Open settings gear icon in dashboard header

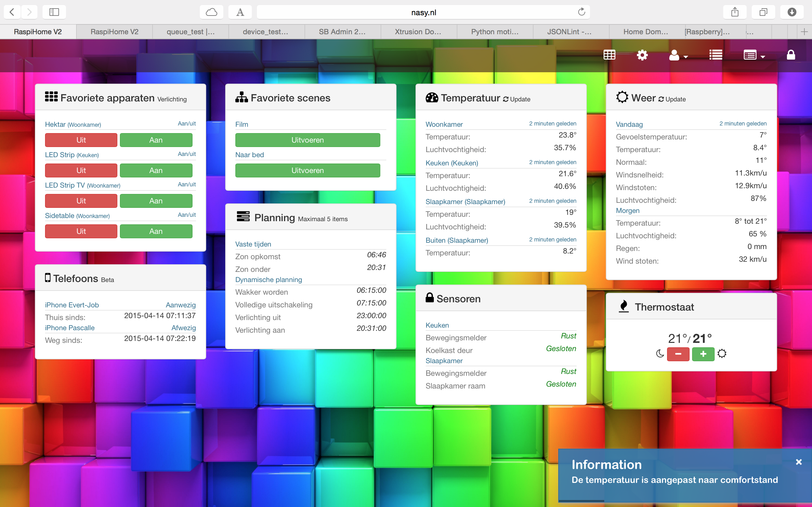click(x=642, y=55)
